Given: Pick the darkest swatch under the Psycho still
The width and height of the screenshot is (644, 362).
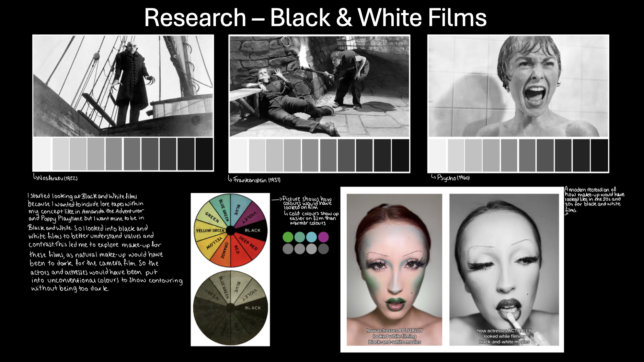Looking at the screenshot, I should point(599,155).
